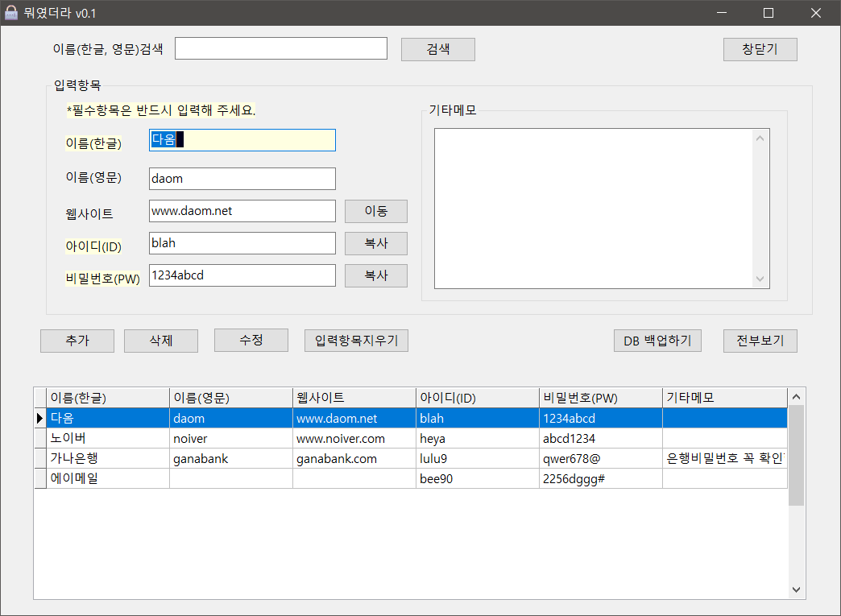Click the 아이디(ID) column header

point(478,398)
